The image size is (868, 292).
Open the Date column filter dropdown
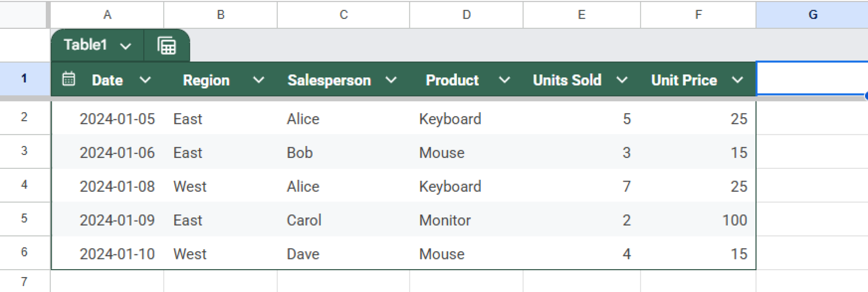(146, 80)
